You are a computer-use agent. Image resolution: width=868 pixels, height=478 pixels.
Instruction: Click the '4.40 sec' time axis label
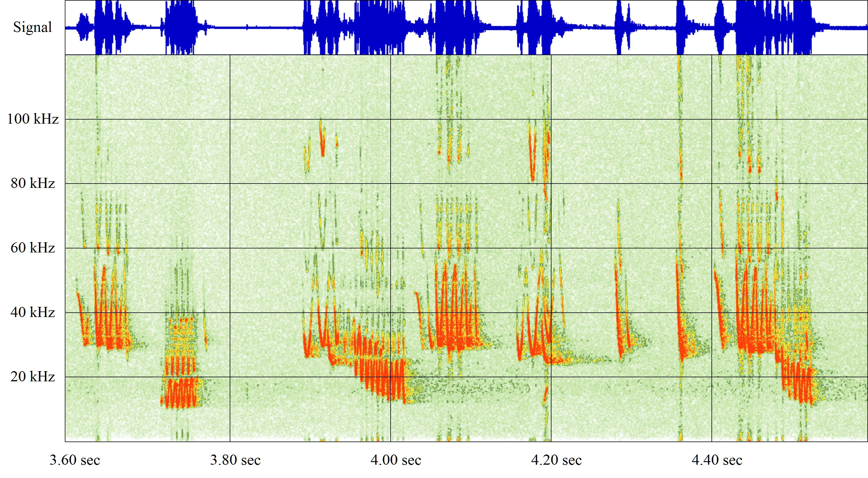click(x=717, y=460)
